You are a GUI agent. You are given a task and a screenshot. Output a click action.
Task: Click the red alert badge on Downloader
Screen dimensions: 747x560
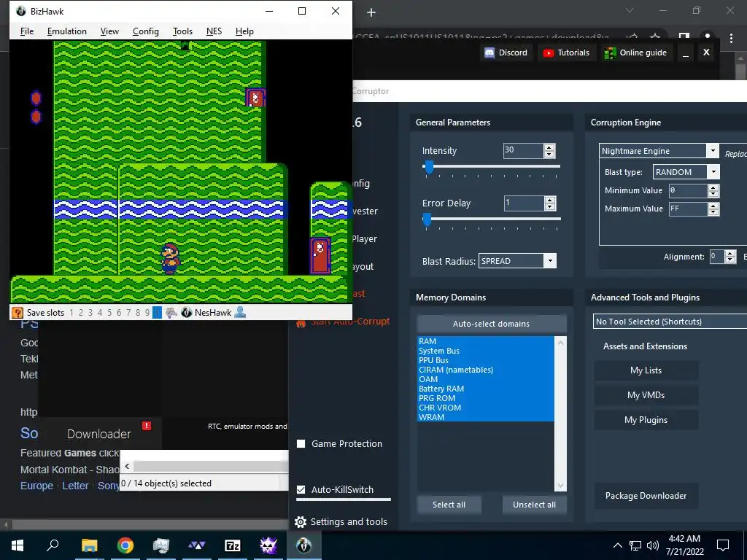147,426
